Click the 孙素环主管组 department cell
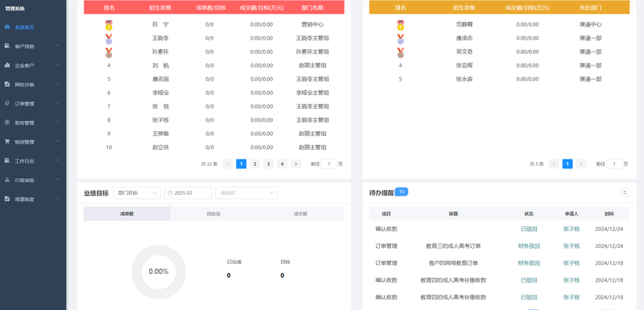644x310 pixels. 312,52
